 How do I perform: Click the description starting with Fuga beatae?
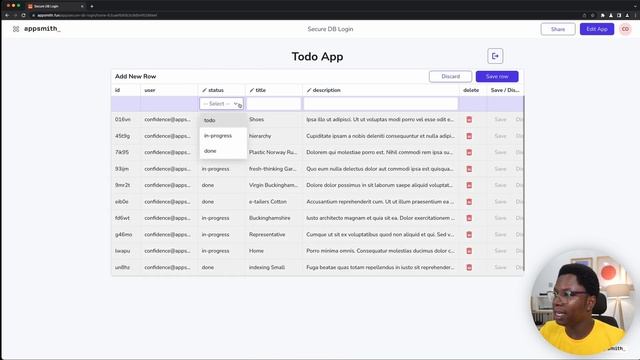tap(380, 267)
